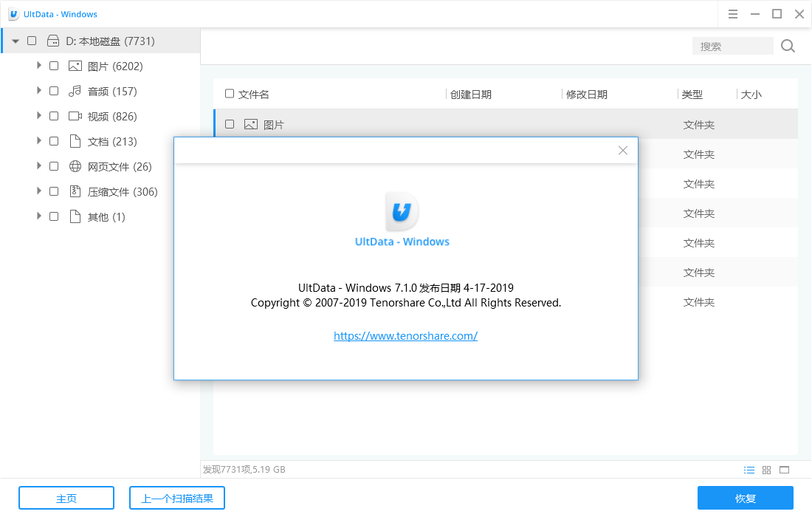Image resolution: width=812 pixels, height=517 pixels.
Task: Open the tenorshare.com hyperlink
Action: tap(405, 336)
